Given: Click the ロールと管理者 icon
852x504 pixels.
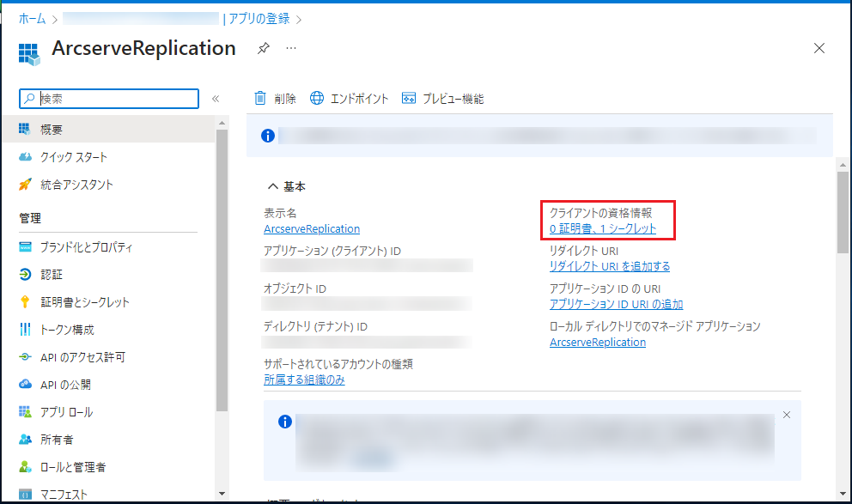Looking at the screenshot, I should 25,466.
